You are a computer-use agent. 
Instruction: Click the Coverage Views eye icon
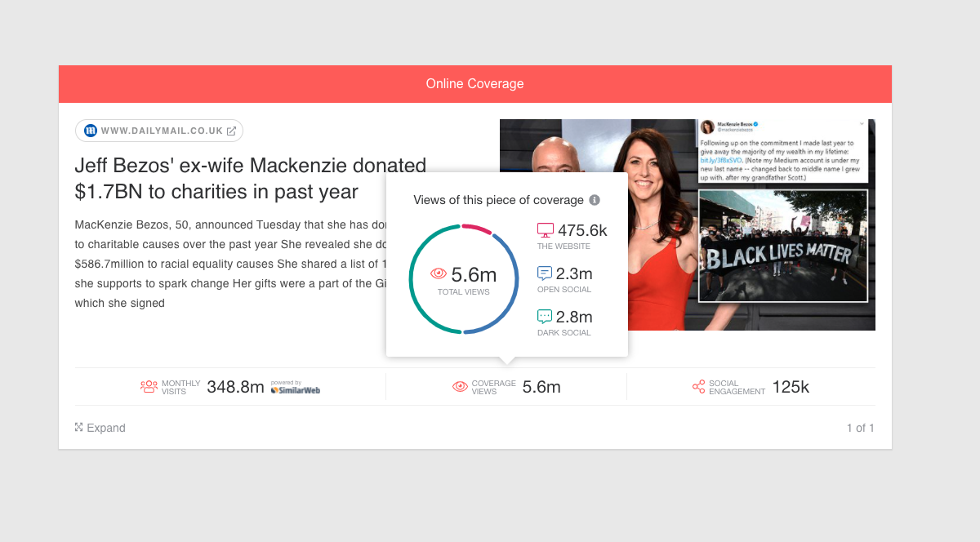[x=461, y=387]
